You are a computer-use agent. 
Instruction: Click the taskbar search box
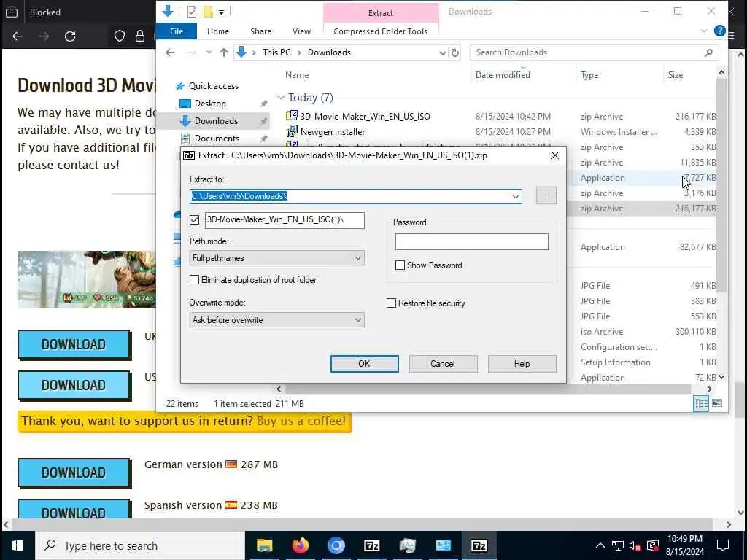[x=140, y=545]
